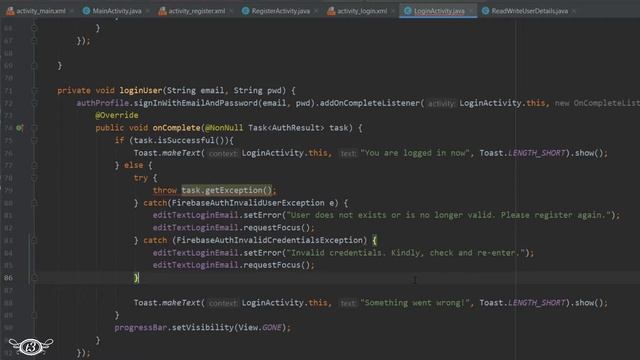This screenshot has height=360, width=640.
Task: Collapse the FirebaseAuthInvalidUserException catch block
Action: (35, 203)
